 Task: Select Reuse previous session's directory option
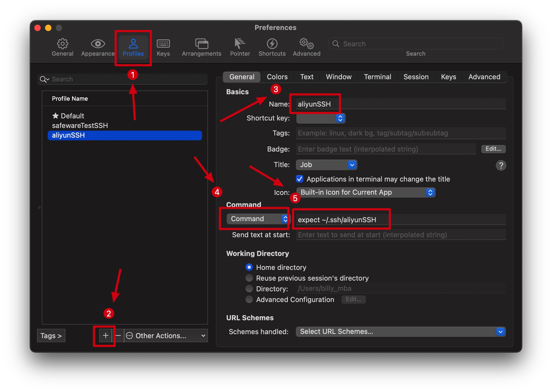pyautogui.click(x=249, y=278)
